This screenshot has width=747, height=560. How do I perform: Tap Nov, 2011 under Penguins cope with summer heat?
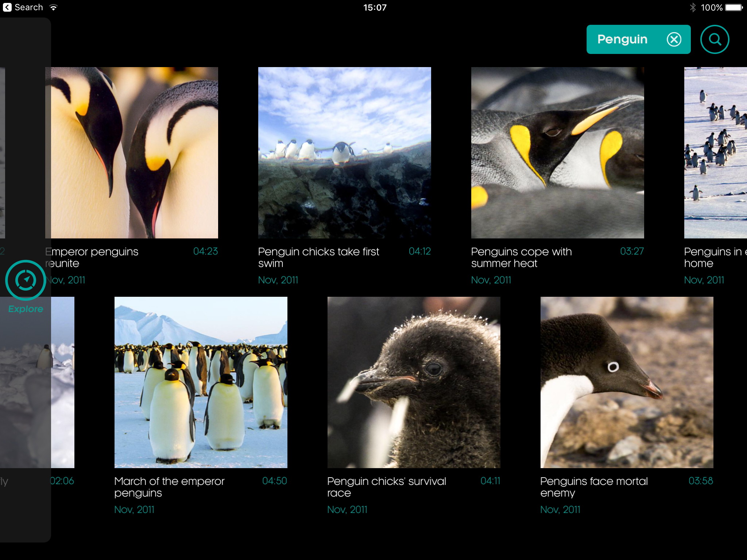point(491,280)
